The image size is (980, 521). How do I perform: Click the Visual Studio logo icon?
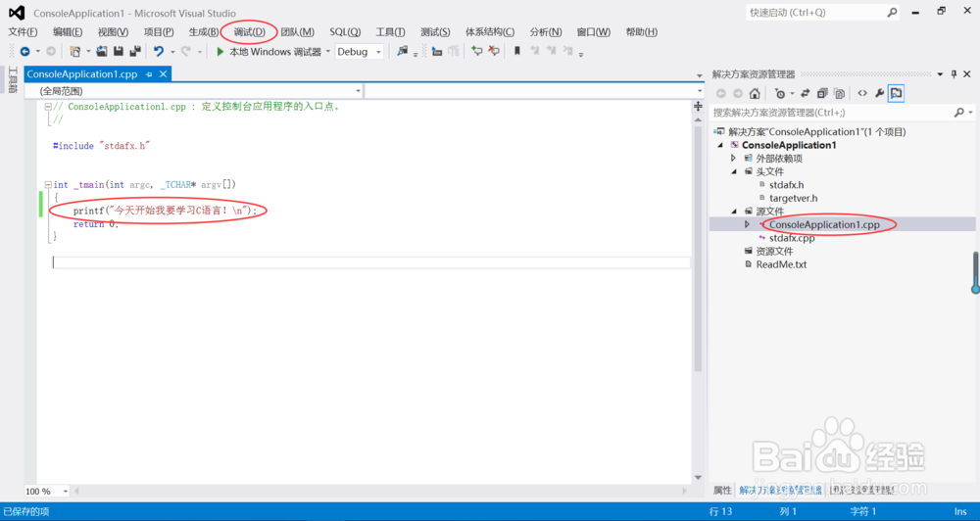coord(17,13)
